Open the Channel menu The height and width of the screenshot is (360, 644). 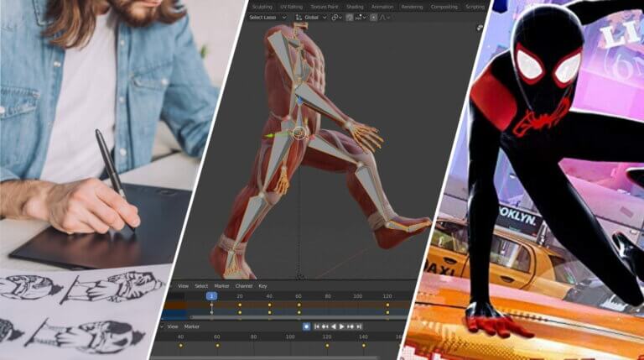(x=243, y=286)
